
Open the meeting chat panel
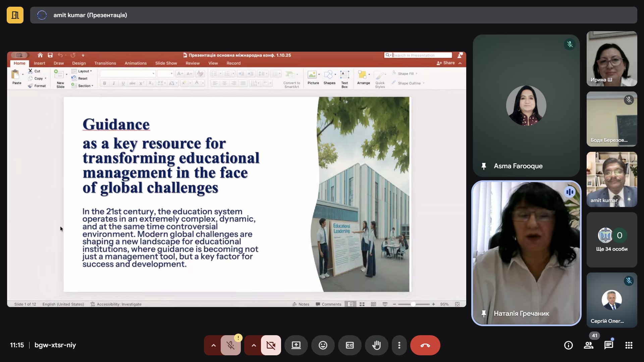pos(608,345)
